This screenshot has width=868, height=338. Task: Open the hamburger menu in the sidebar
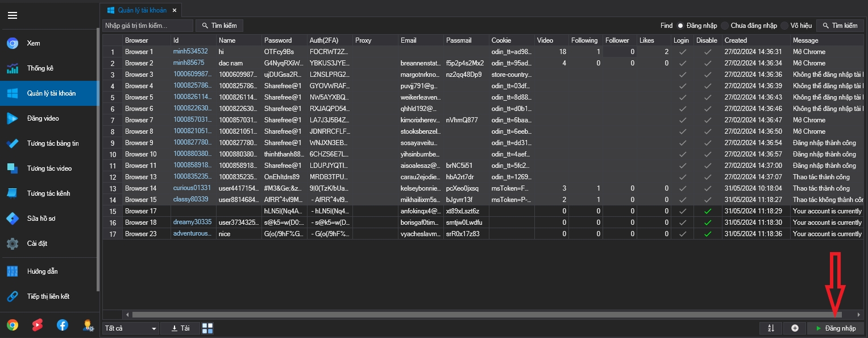click(12, 15)
